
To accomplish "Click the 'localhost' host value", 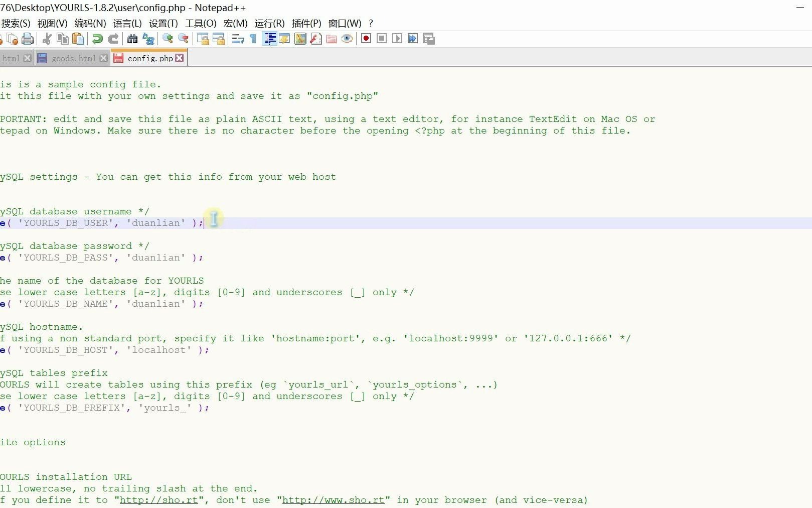I will (159, 350).
